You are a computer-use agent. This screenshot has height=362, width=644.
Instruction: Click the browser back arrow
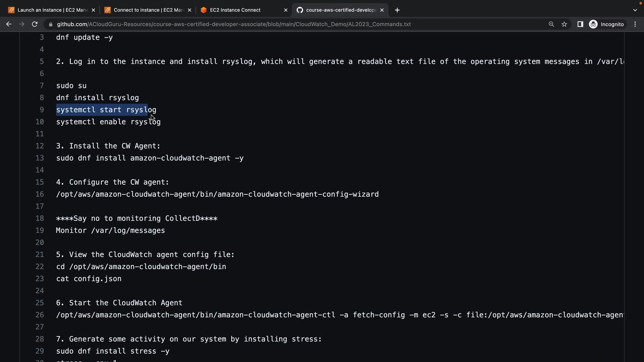[9, 24]
